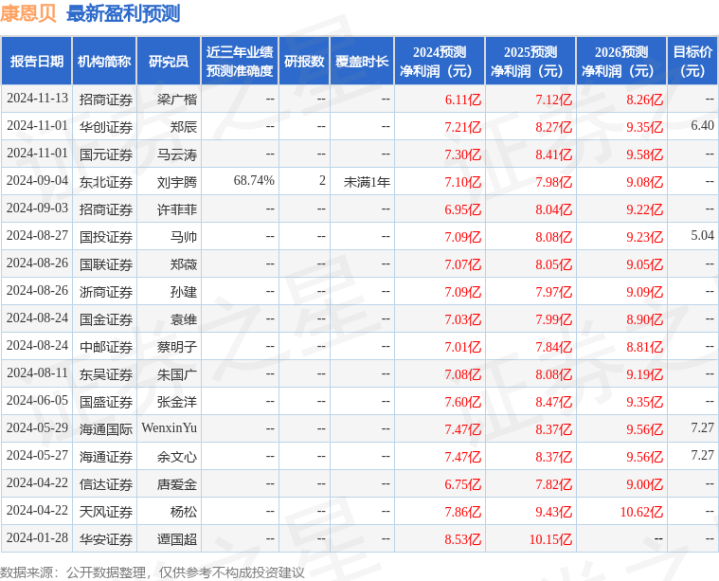The width and height of the screenshot is (719, 581).
Task: Click researcher 余文心
Action: [177, 457]
